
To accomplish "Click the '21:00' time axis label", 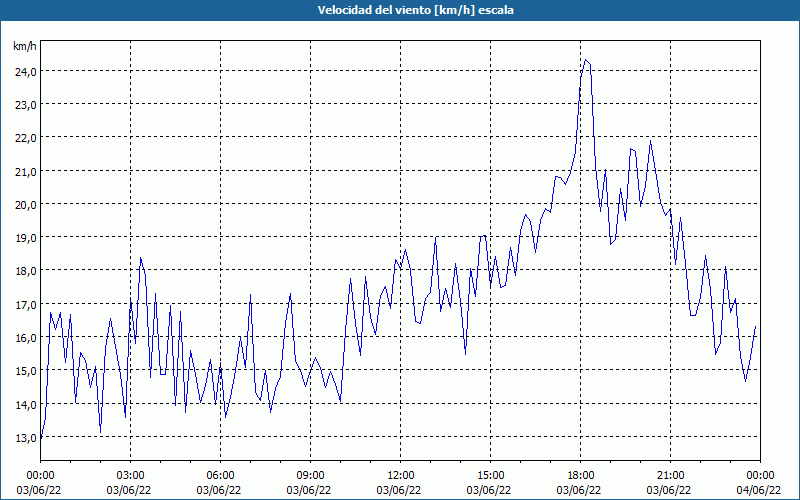I will pyautogui.click(x=670, y=476).
